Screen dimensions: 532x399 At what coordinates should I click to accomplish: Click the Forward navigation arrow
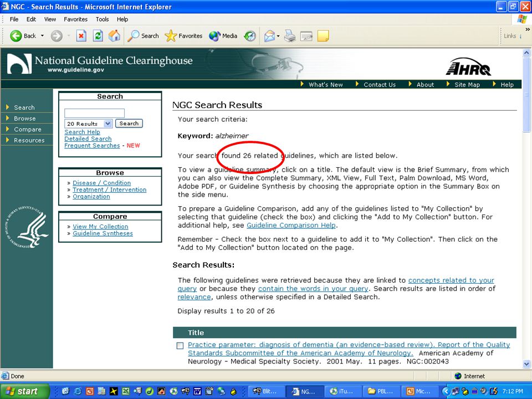pos(57,35)
